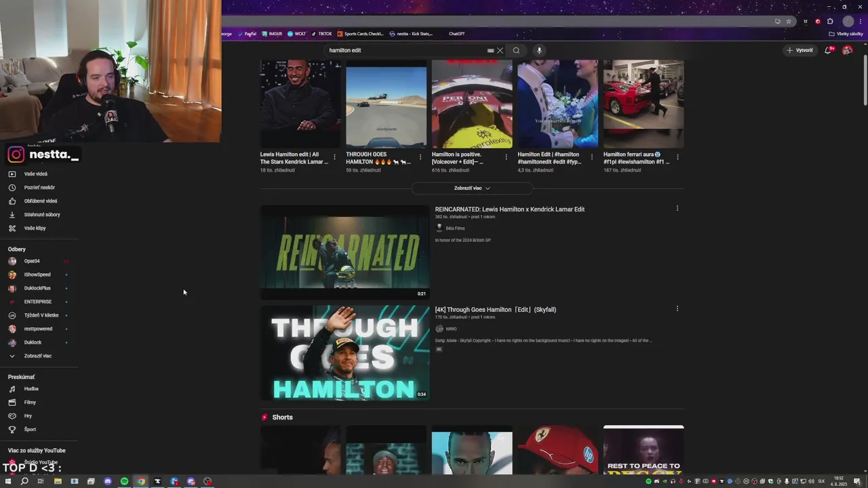Image resolution: width=868 pixels, height=488 pixels.
Task: Open options for Hamilton ferrari aura short
Action: pos(677,157)
